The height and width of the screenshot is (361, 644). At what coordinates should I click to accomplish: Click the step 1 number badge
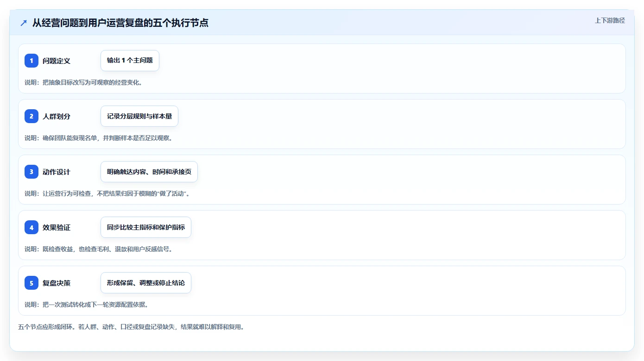click(x=32, y=61)
